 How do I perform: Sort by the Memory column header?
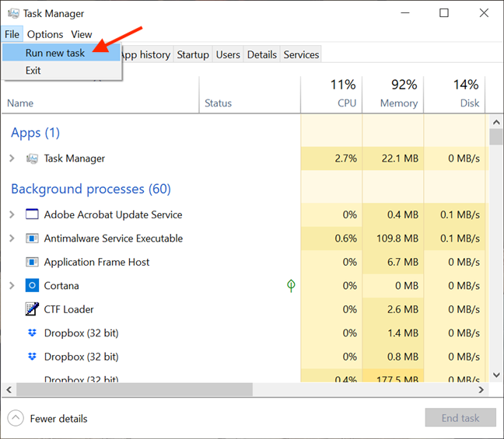click(393, 95)
